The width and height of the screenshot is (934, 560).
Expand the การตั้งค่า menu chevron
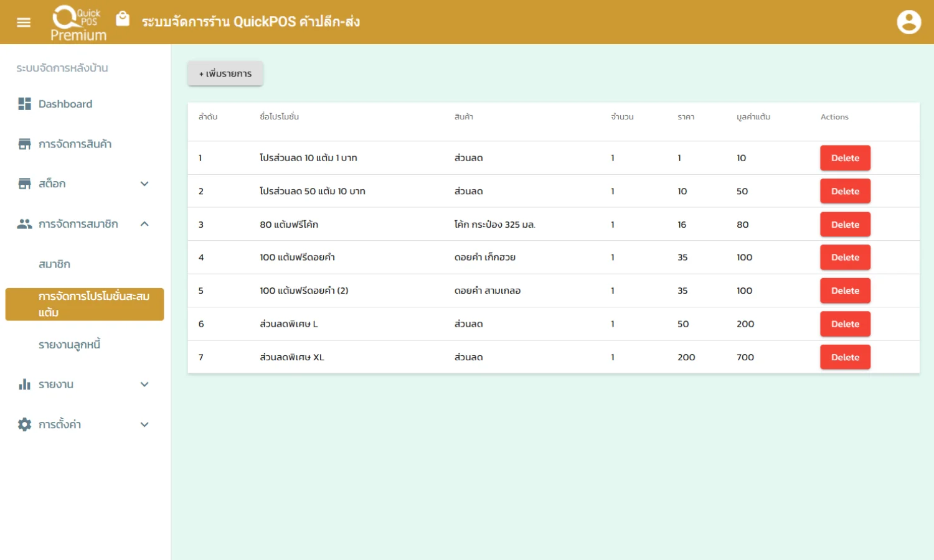pyautogui.click(x=144, y=424)
